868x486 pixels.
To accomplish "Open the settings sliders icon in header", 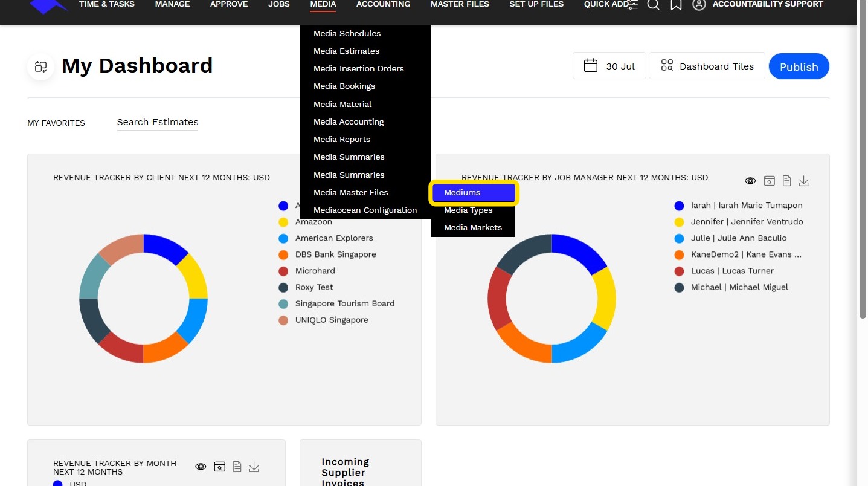I will [632, 5].
